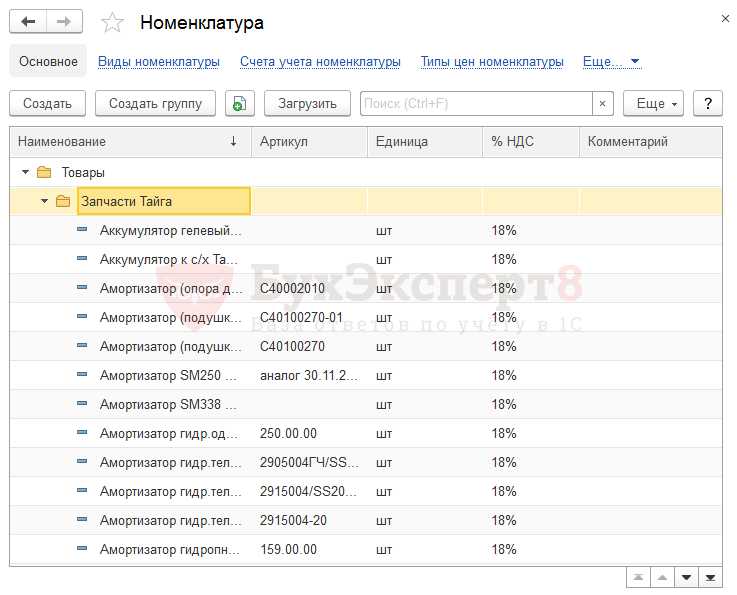Click the Товары folder icon
The image size is (737, 595).
44,172
